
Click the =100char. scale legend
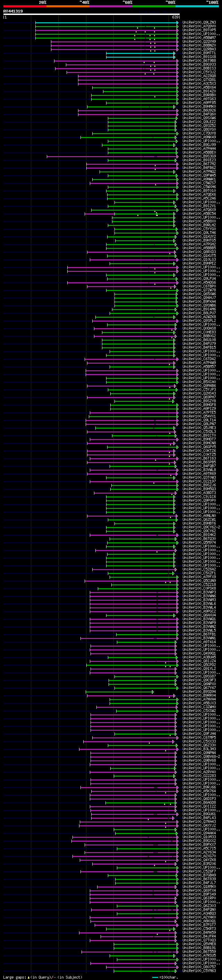click(x=165, y=977)
